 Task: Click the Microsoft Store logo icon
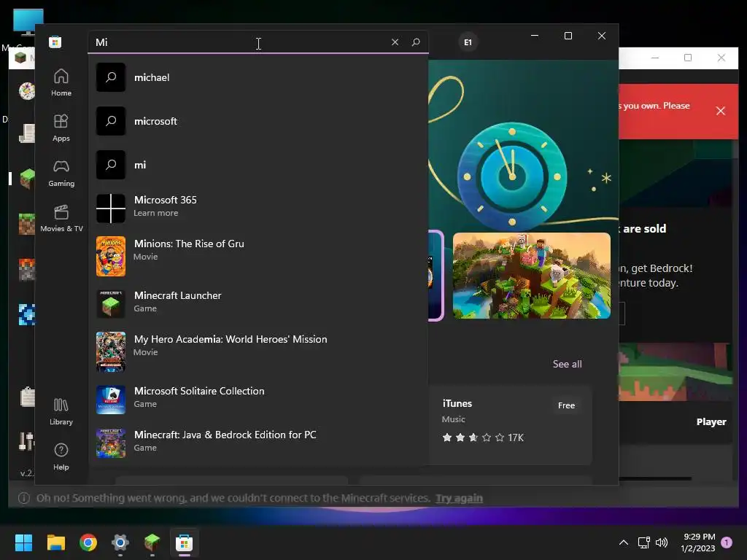tap(55, 42)
